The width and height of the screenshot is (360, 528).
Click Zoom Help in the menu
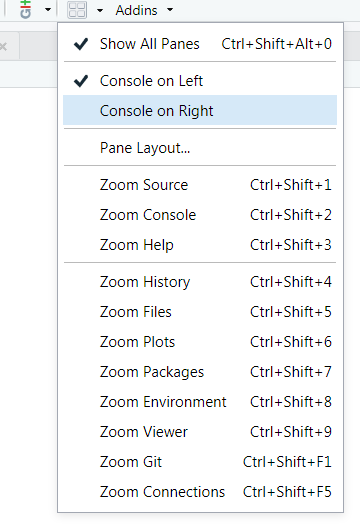(200, 245)
